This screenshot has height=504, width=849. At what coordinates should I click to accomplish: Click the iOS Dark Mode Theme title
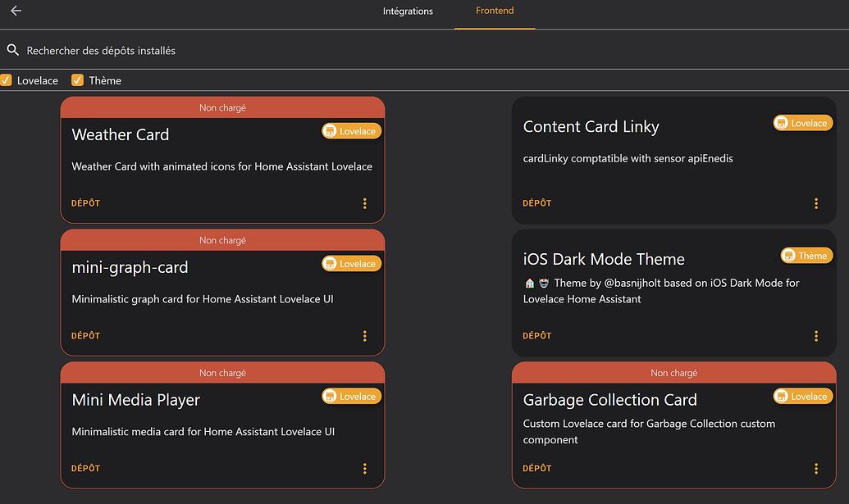pos(604,259)
